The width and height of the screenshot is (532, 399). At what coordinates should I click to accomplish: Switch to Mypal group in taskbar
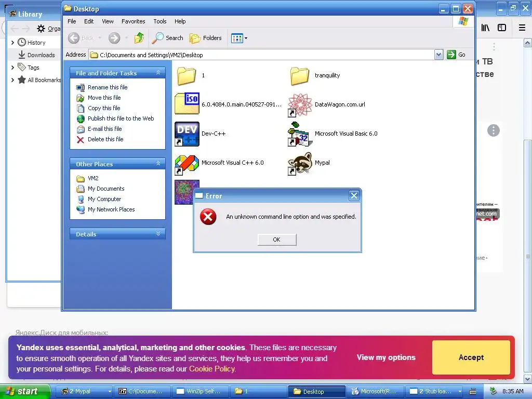pyautogui.click(x=84, y=391)
